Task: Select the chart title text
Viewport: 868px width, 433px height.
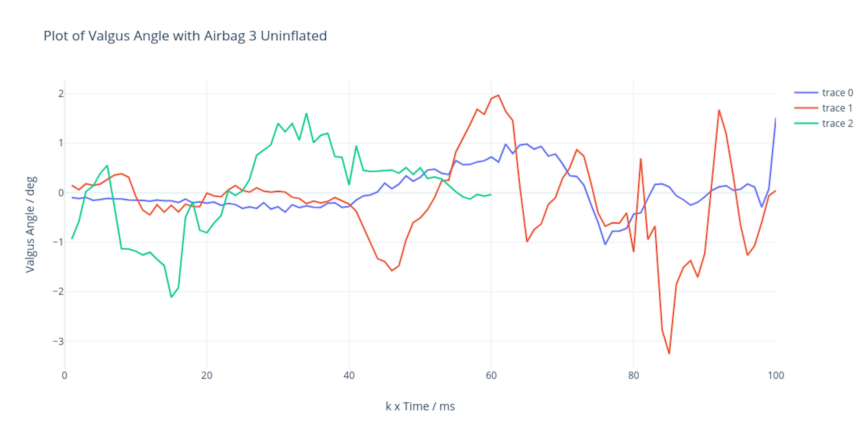Action: tap(185, 36)
